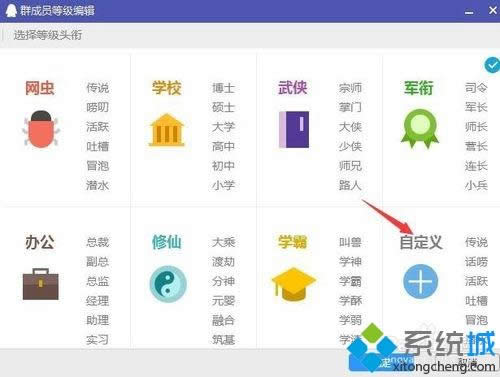
Task: Click 渡劫 in the 修仙 list
Action: click(223, 262)
